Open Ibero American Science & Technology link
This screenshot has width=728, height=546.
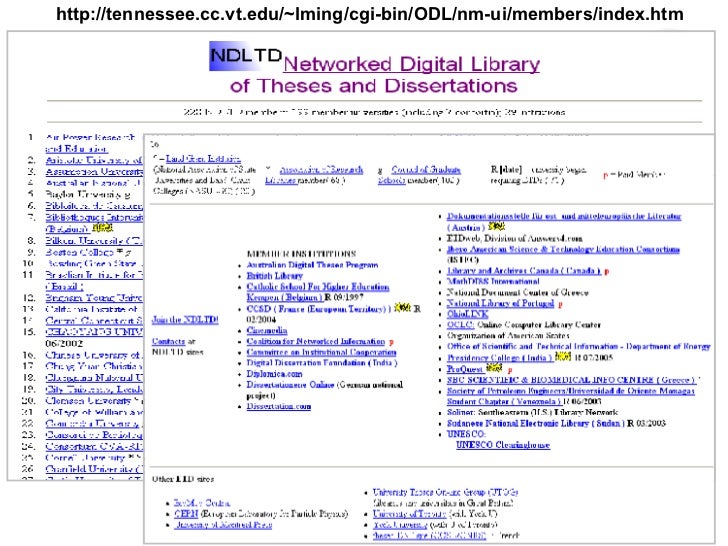point(563,249)
